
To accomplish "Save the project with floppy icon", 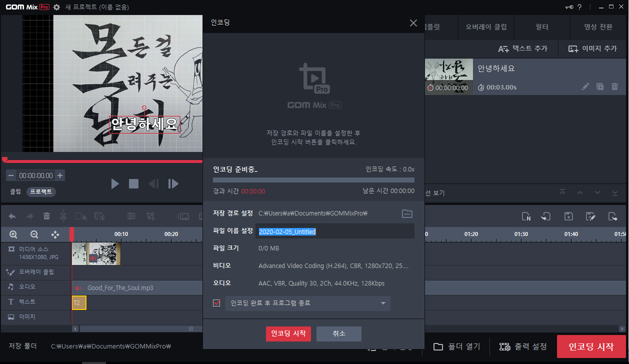I will point(568,216).
